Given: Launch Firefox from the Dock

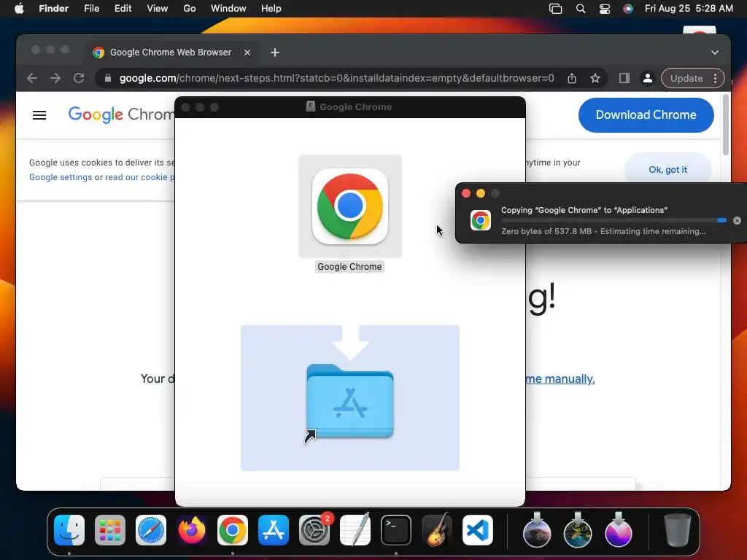Looking at the screenshot, I should point(192,530).
